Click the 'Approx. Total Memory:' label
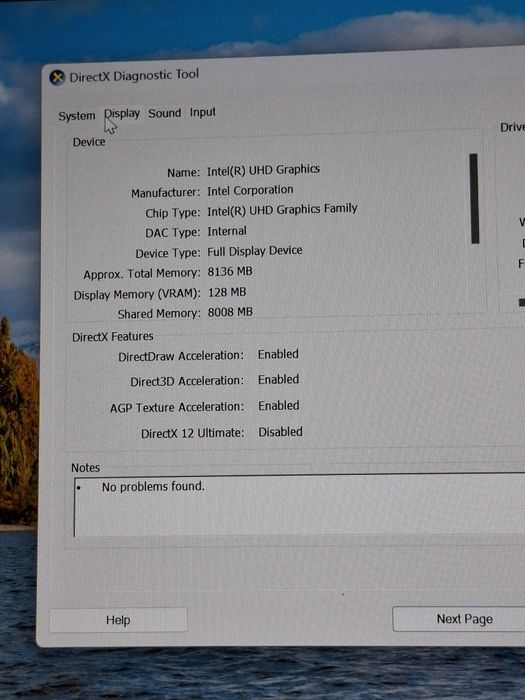525x700 pixels. [x=142, y=274]
